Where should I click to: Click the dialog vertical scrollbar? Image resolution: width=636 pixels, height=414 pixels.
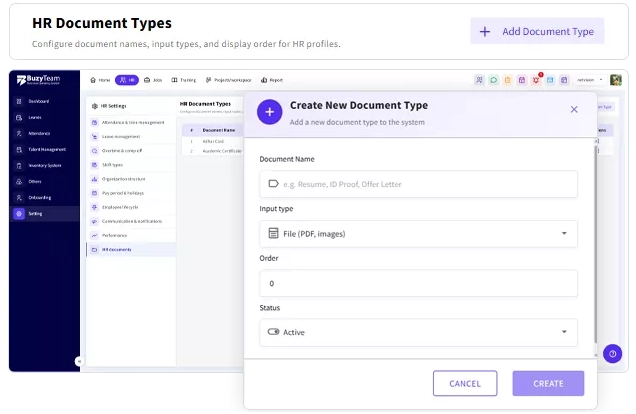pos(595,243)
